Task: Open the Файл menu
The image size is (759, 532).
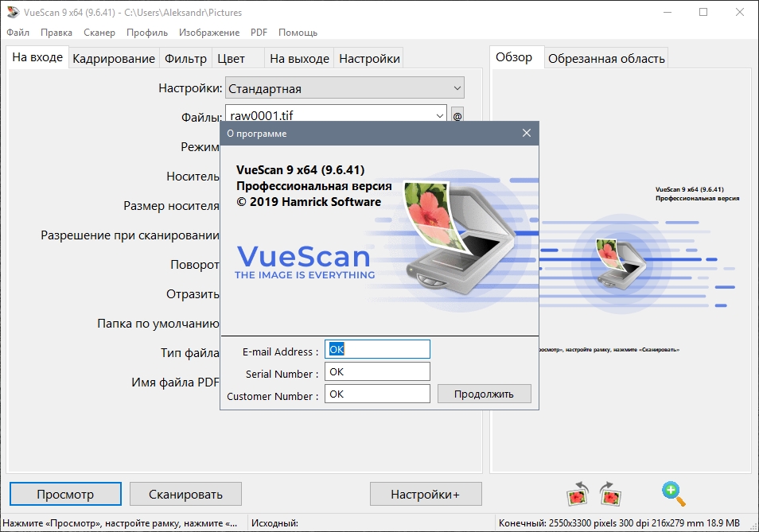Action: click(18, 33)
